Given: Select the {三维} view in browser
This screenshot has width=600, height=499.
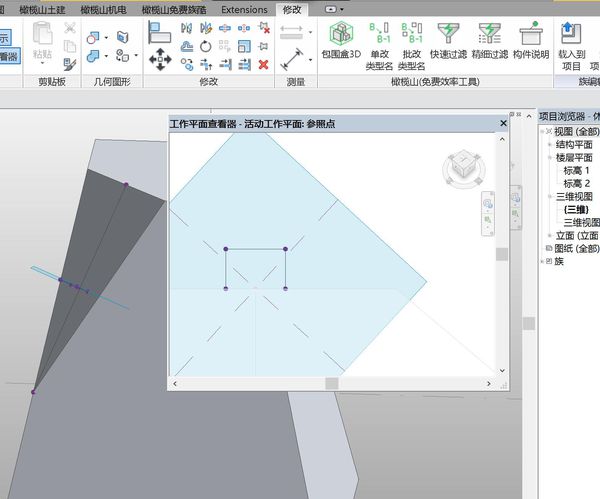Looking at the screenshot, I should 576,209.
